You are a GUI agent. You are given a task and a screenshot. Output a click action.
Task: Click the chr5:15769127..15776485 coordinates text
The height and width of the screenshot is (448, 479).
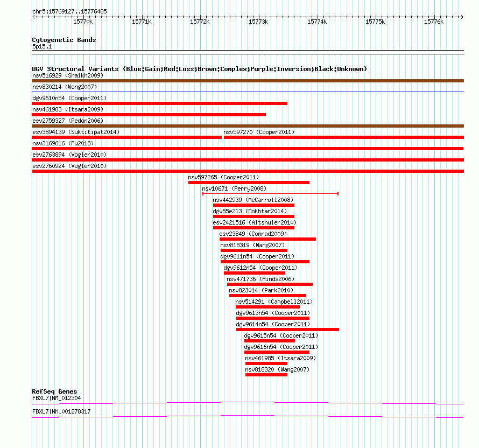[x=69, y=12]
